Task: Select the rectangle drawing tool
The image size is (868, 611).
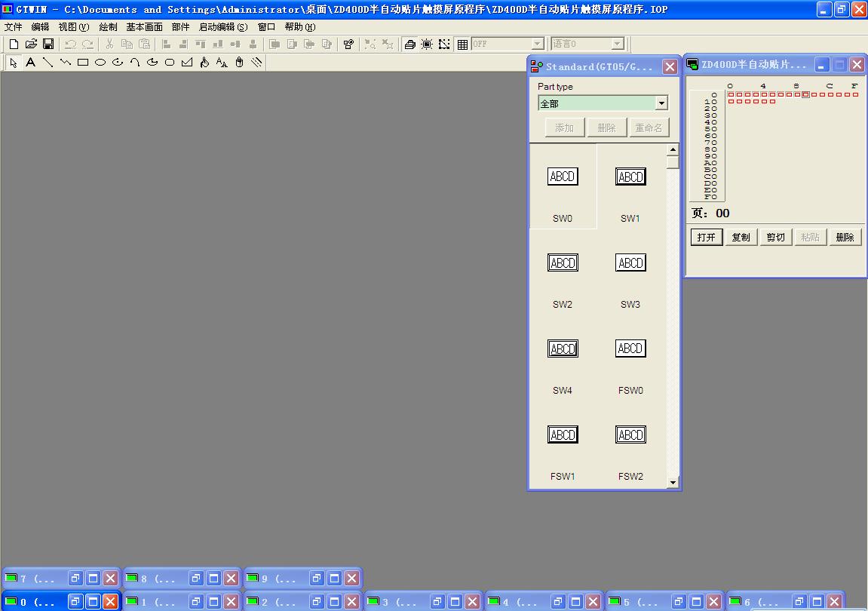Action: click(83, 63)
